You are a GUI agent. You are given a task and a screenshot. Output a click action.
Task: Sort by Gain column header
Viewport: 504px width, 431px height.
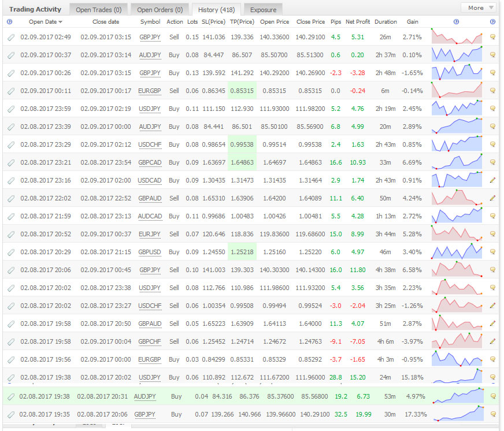click(x=412, y=21)
